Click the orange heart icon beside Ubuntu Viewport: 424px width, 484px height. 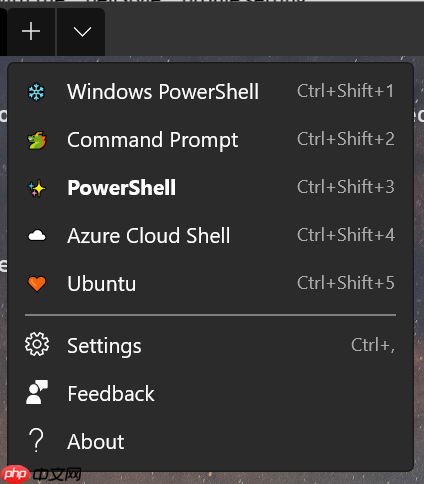tap(37, 284)
